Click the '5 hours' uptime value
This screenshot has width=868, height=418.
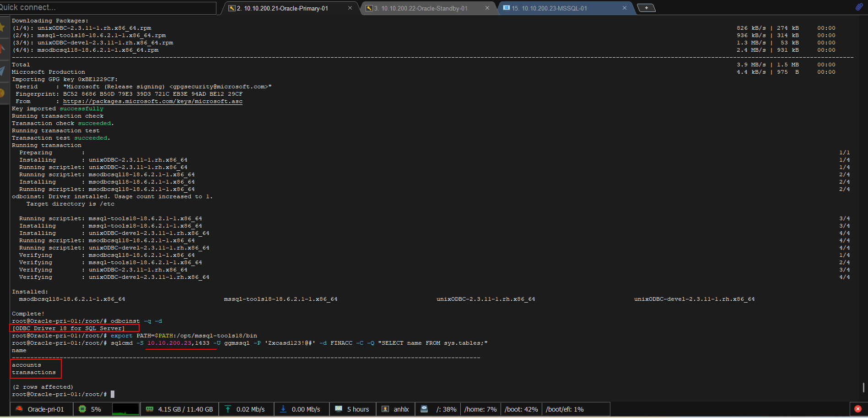(x=358, y=409)
